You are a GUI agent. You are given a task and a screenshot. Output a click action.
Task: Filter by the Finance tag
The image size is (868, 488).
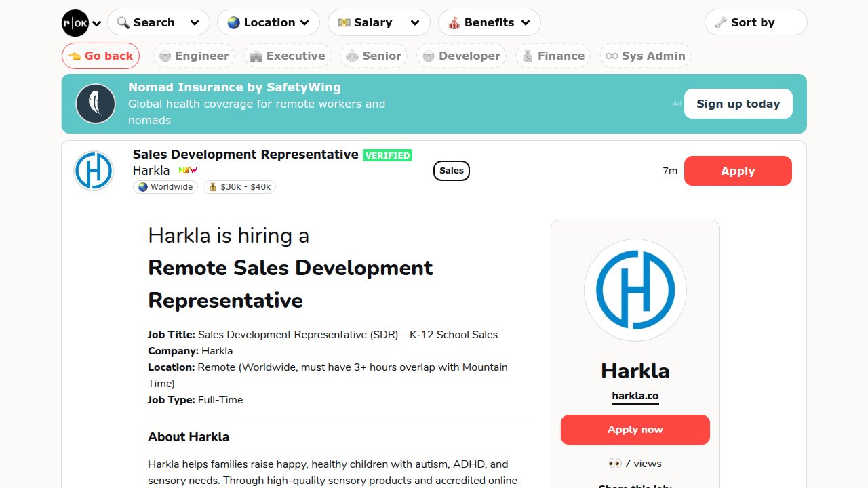pos(553,56)
